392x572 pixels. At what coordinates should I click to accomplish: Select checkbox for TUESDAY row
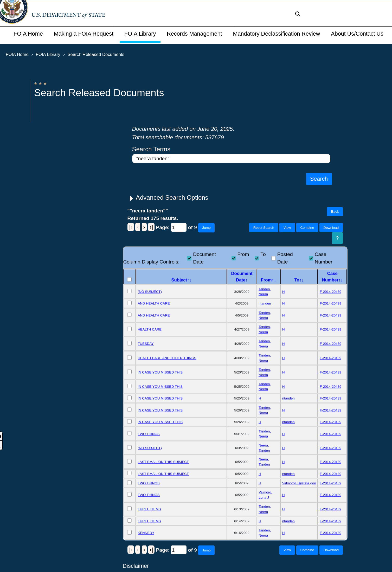129,343
